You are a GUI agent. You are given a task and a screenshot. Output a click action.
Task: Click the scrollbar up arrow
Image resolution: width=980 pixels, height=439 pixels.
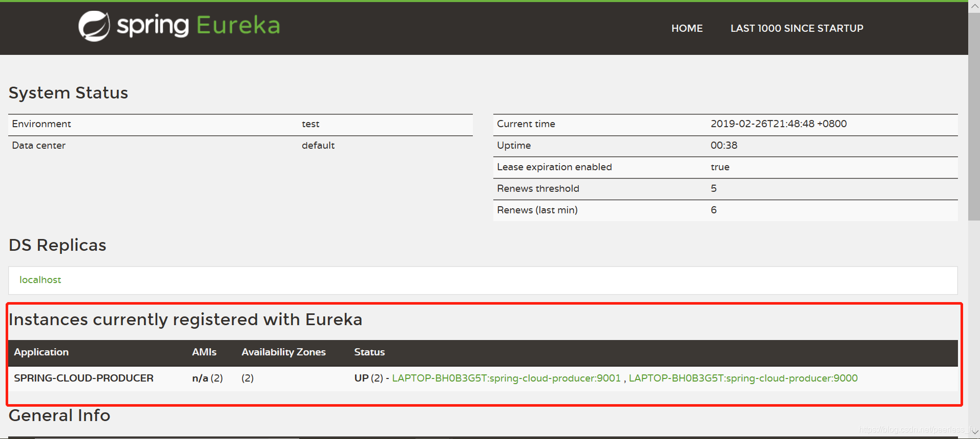pos(974,6)
